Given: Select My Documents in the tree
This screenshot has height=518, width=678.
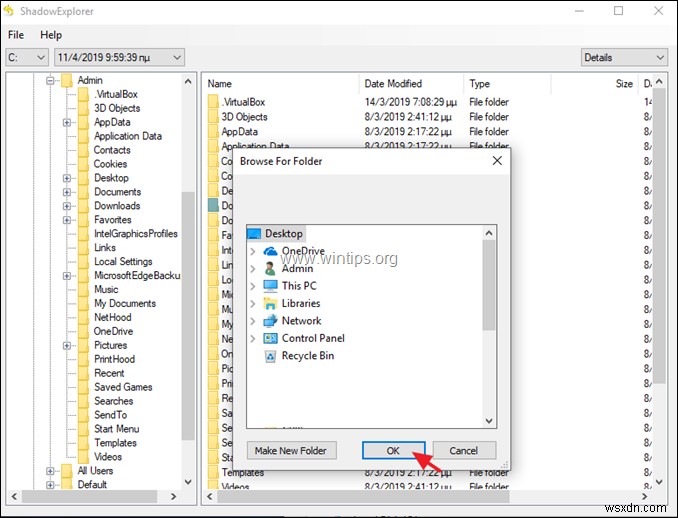Looking at the screenshot, I should tap(125, 304).
